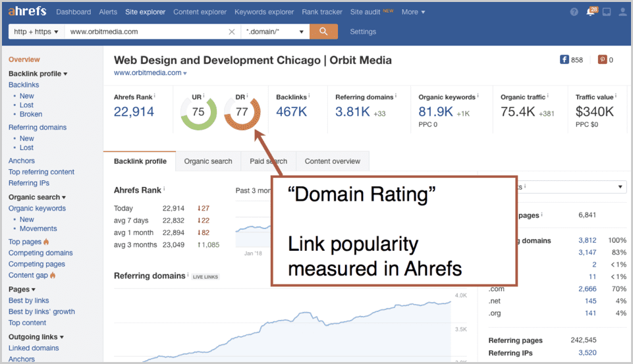
Task: Click the DR 77 orange gauge
Action: click(x=242, y=112)
